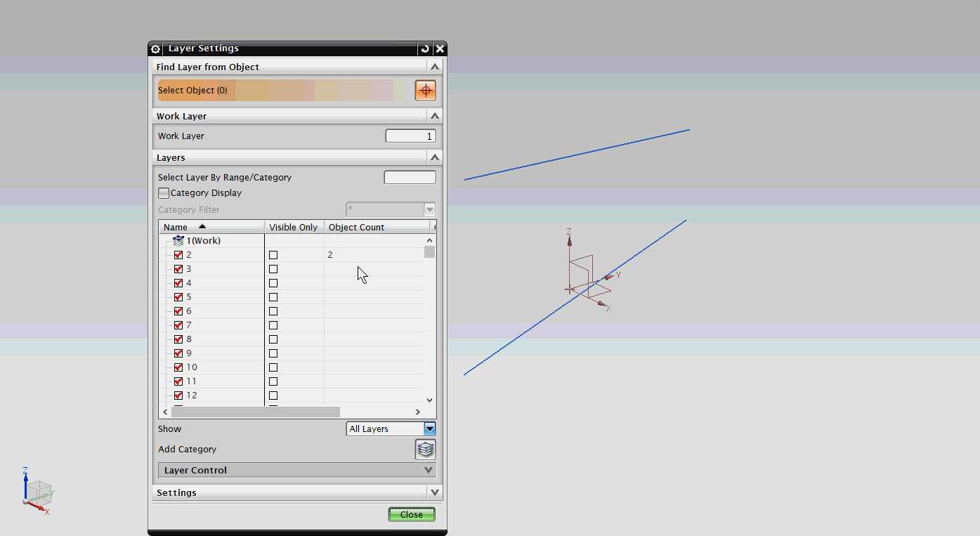Uncheck layer 8 selectable checkbox
The height and width of the screenshot is (536, 980).
coord(178,339)
